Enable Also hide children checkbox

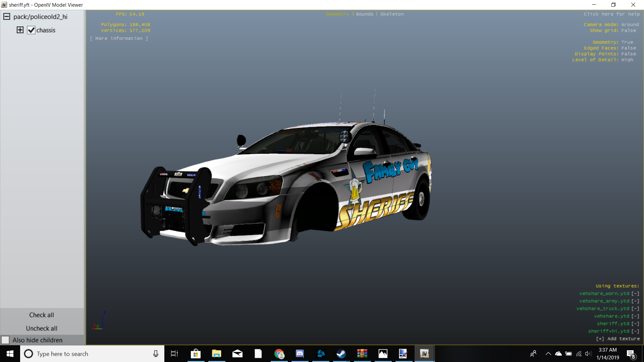coord(5,340)
